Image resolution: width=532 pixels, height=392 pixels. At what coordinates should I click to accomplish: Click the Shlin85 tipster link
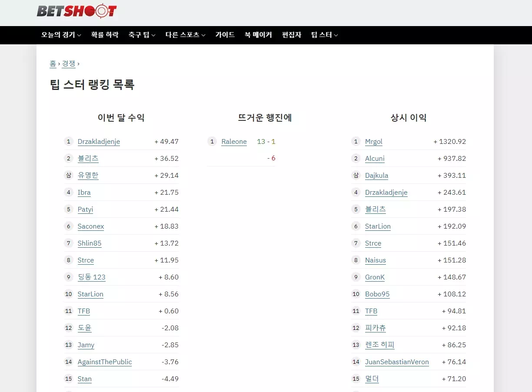pyautogui.click(x=90, y=243)
